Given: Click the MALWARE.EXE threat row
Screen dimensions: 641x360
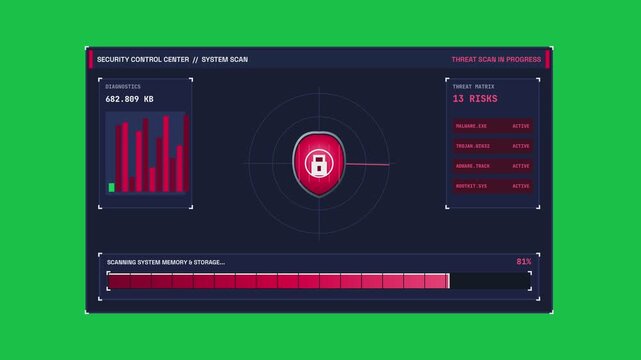Looking at the screenshot, I should [493, 126].
